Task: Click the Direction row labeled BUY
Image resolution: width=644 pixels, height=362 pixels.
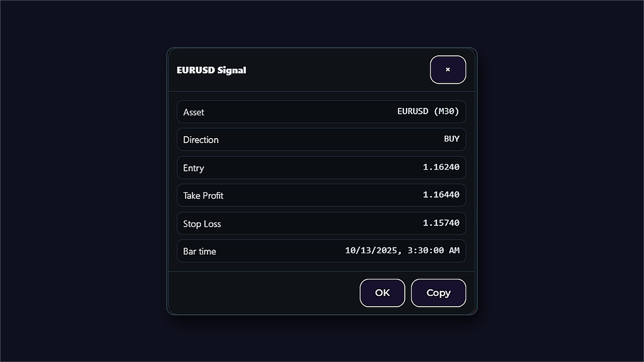Action: [321, 140]
